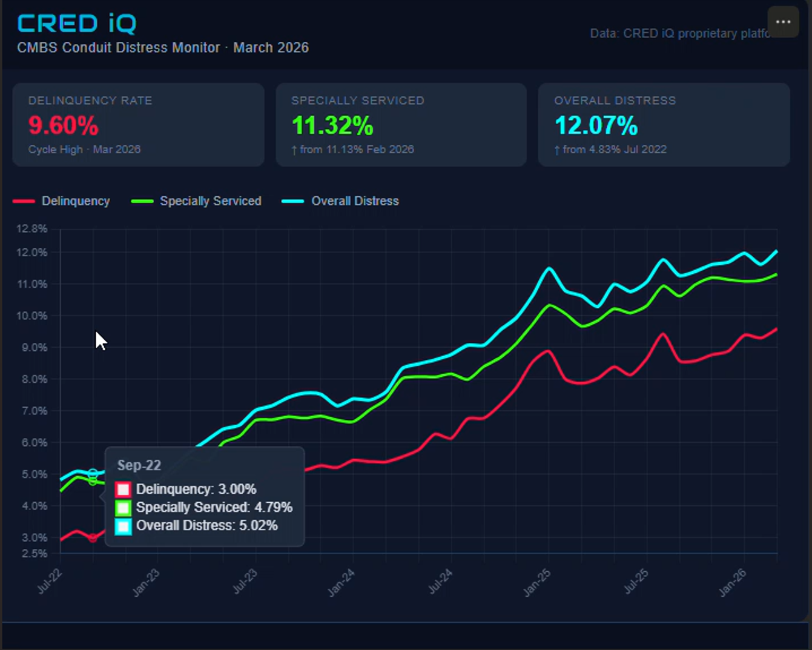Toggle the Delinquency series in the legend
Screen dimensions: 812x650
coord(62,201)
